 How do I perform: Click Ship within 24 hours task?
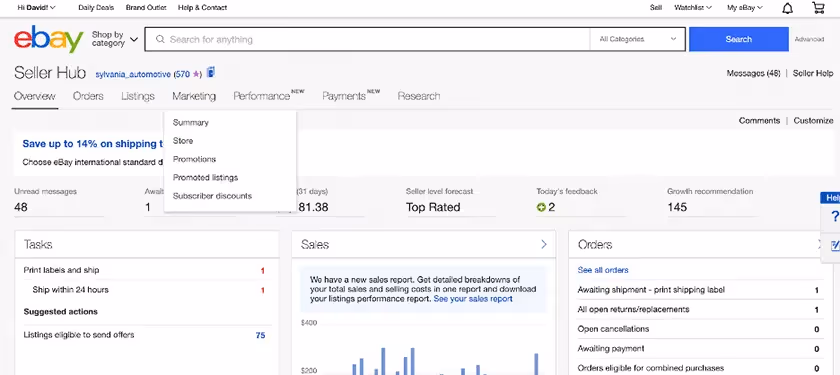pyautogui.click(x=70, y=290)
